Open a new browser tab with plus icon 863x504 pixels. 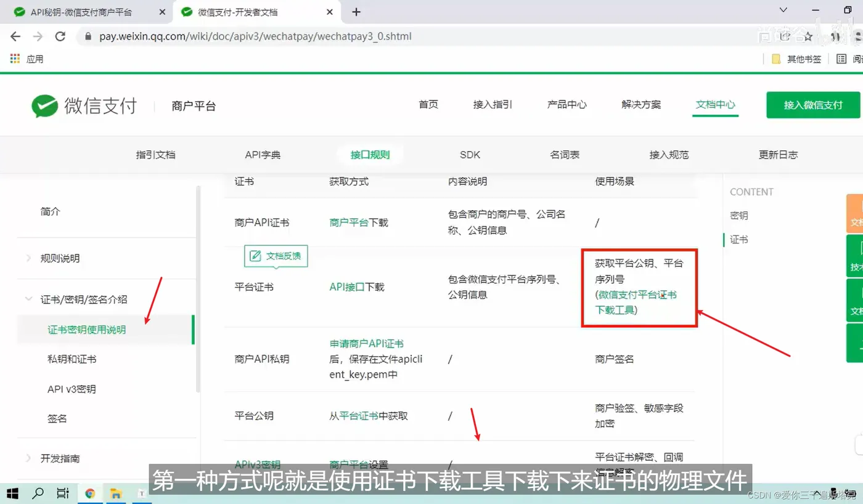coord(356,12)
